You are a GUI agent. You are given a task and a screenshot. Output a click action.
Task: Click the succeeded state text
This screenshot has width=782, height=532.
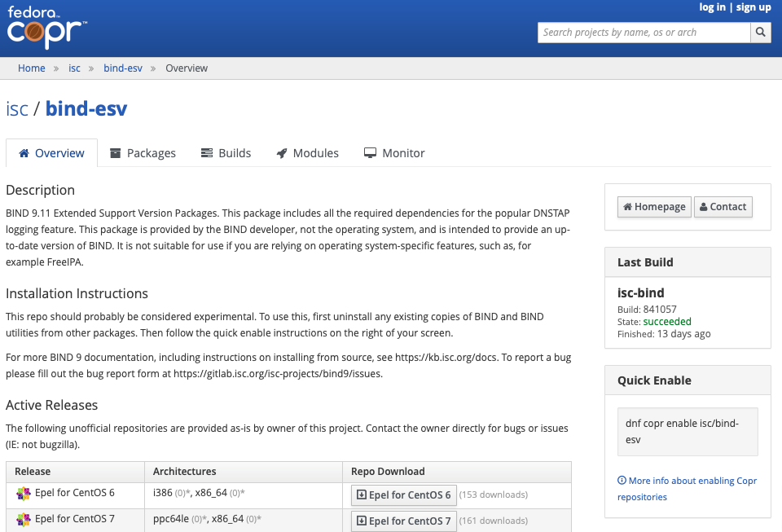(667, 322)
